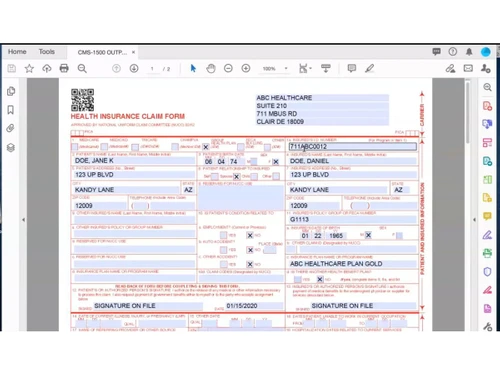Uncheck the insured's sex M checkbox
This screenshot has width=500, height=375.
pyautogui.click(x=368, y=235)
